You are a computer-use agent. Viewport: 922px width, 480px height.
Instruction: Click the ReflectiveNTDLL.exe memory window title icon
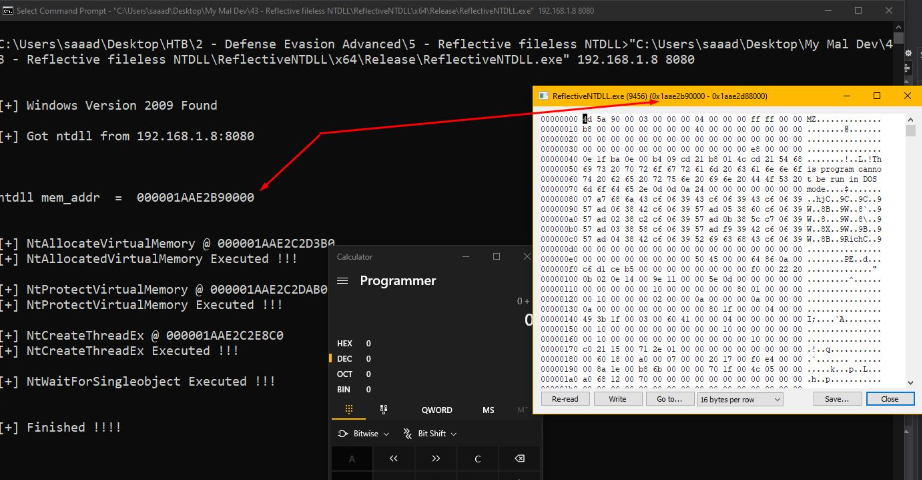click(x=543, y=96)
